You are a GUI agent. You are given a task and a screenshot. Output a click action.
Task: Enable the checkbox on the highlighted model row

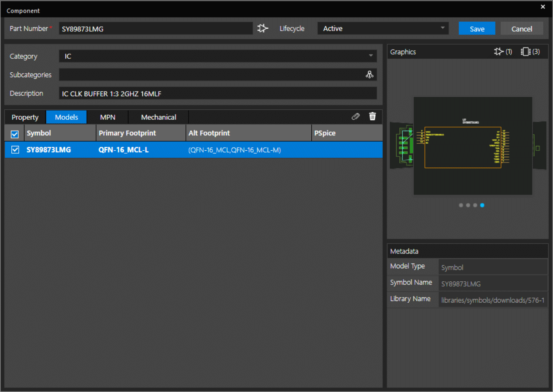point(15,149)
